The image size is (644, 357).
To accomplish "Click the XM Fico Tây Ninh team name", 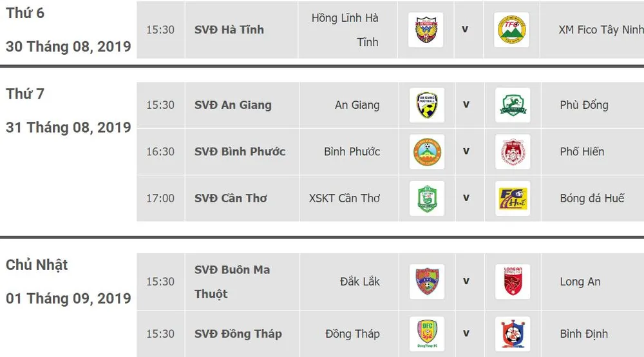I will click(601, 30).
